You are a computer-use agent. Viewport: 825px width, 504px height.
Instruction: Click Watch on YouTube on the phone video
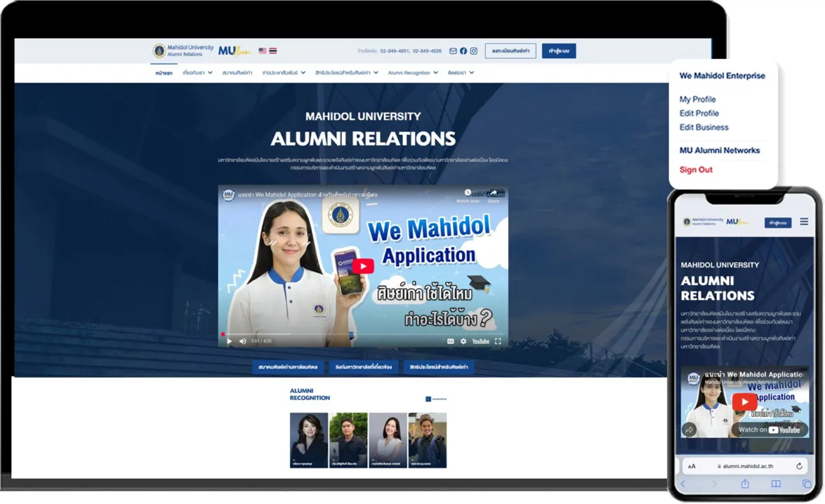click(769, 430)
